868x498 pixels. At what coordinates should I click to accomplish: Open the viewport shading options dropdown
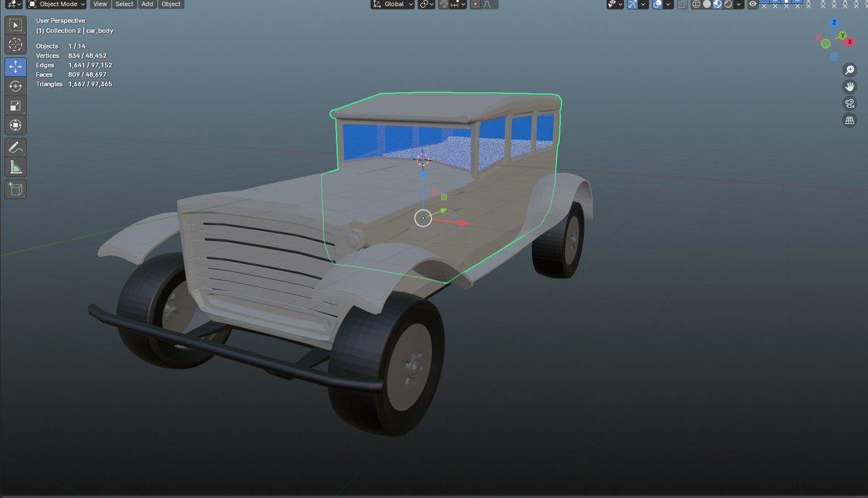click(x=738, y=4)
